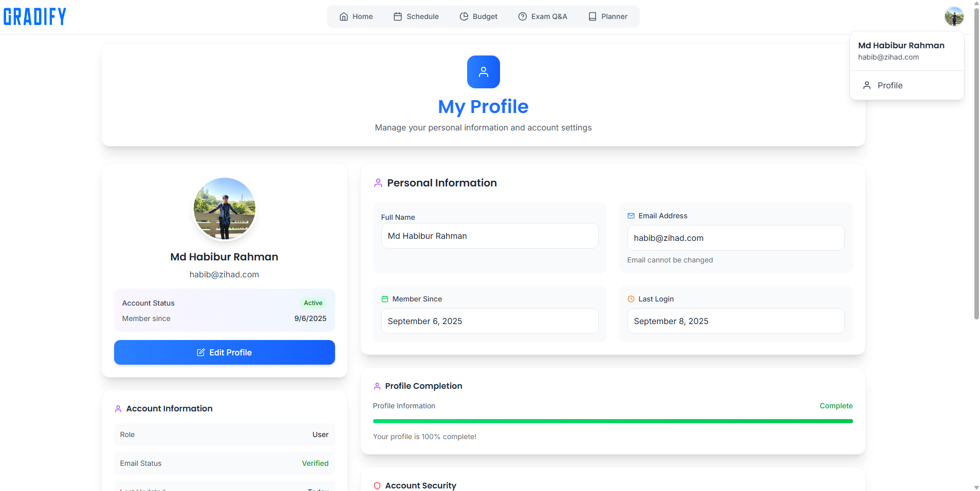Image resolution: width=980 pixels, height=491 pixels.
Task: Click the Full Name input field
Action: point(489,236)
